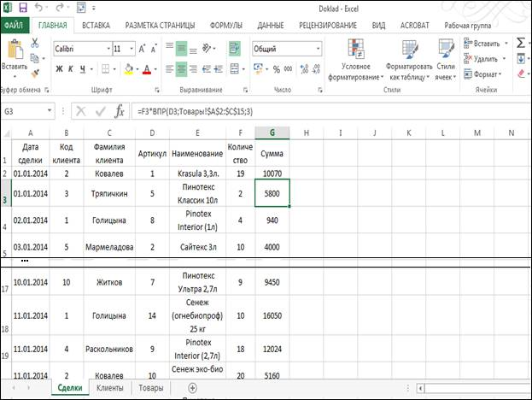The width and height of the screenshot is (532, 400).
Task: Decrease font size with small A icon
Action: coord(154,49)
